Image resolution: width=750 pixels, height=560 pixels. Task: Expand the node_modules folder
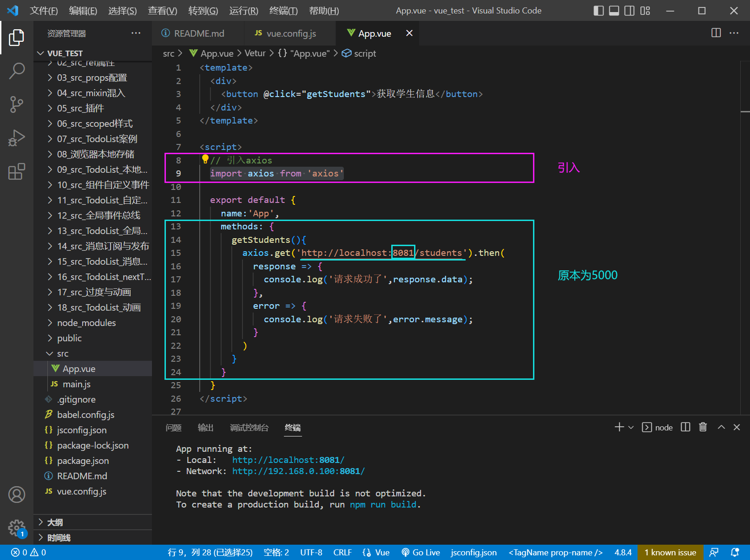tap(93, 323)
